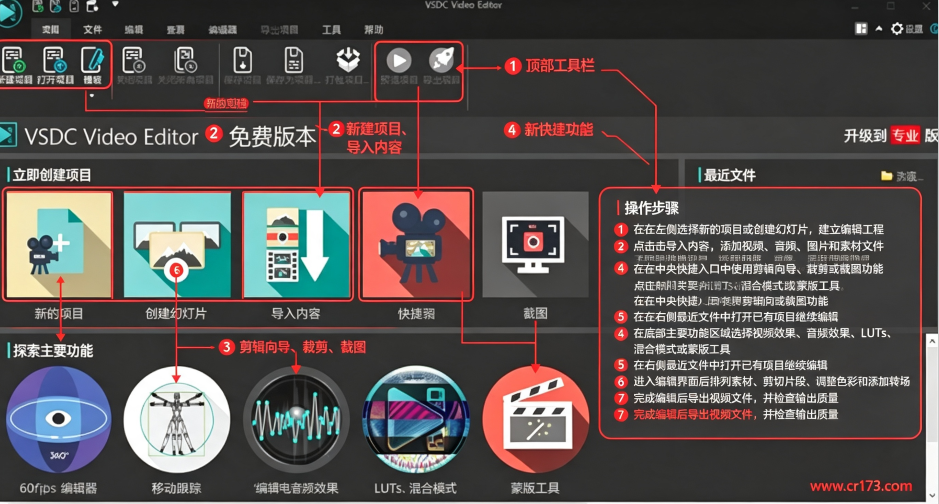Click the quick access document icon with green badge

38,7
